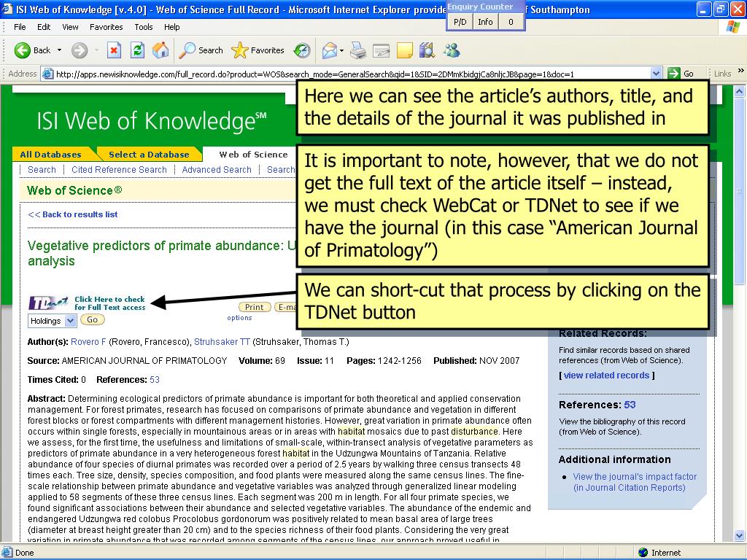
Task: Launch the Messenger people toolbar icon
Action: coord(452,50)
